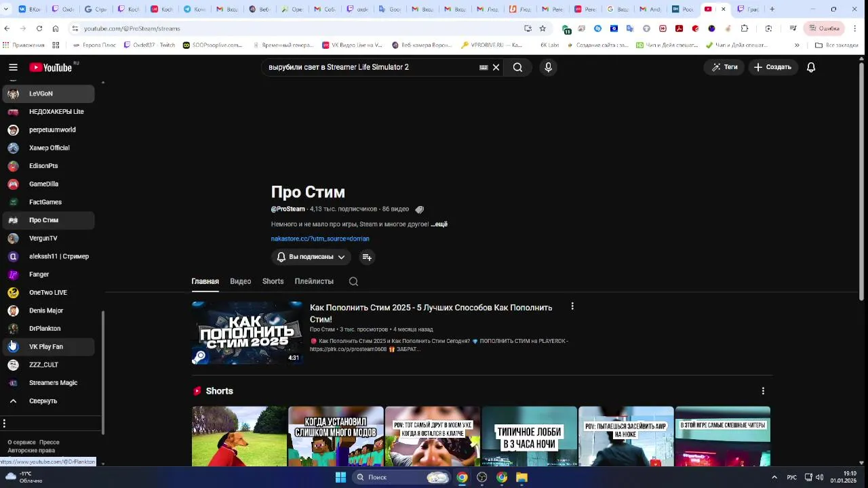The image size is (868, 488).
Task: Open ZZZ_CULT subscription
Action: pyautogui.click(x=47, y=365)
